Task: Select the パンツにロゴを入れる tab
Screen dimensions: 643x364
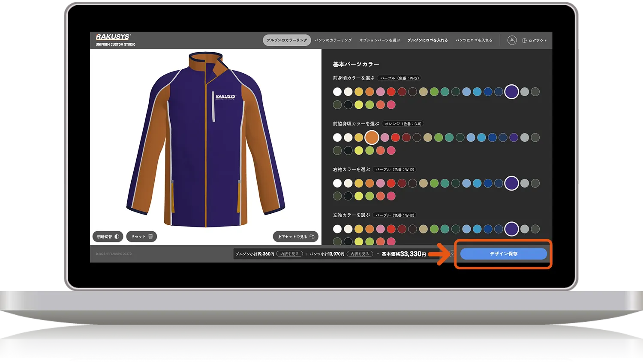Action: (474, 40)
